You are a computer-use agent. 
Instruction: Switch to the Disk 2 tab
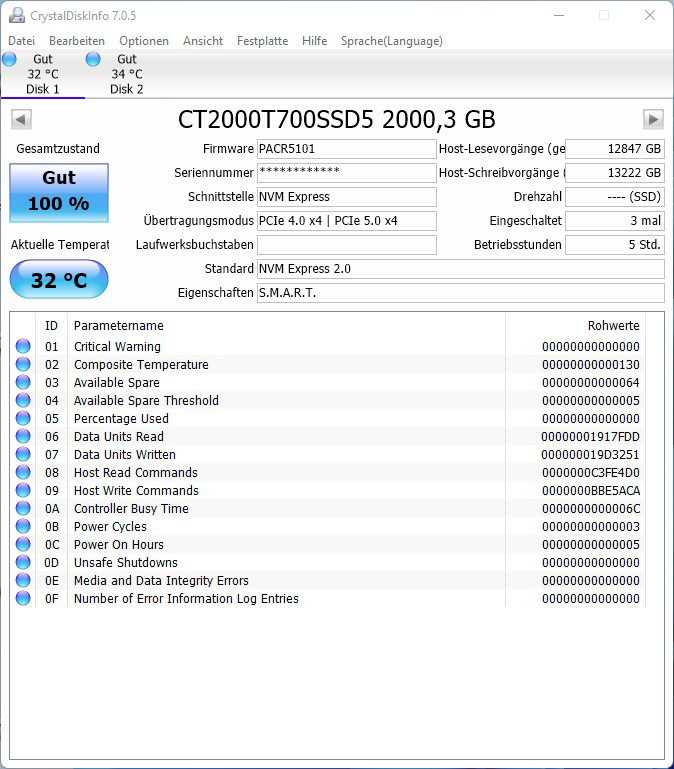tap(126, 74)
